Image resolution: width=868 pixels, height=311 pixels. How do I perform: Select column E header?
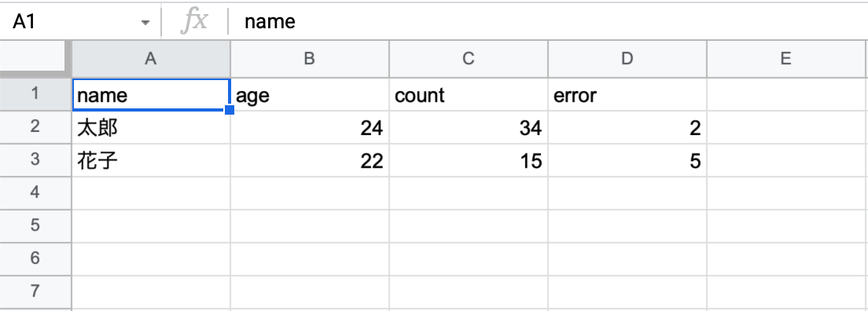788,59
